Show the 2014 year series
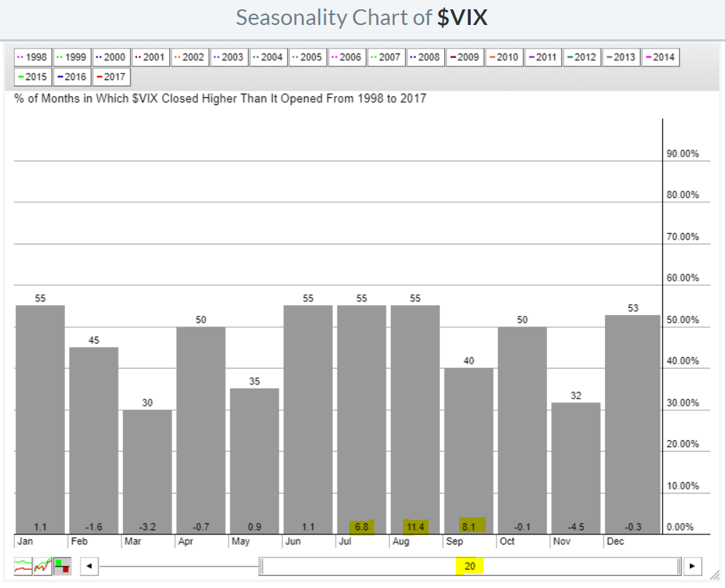Image resolution: width=725 pixels, height=588 pixels. (x=661, y=57)
